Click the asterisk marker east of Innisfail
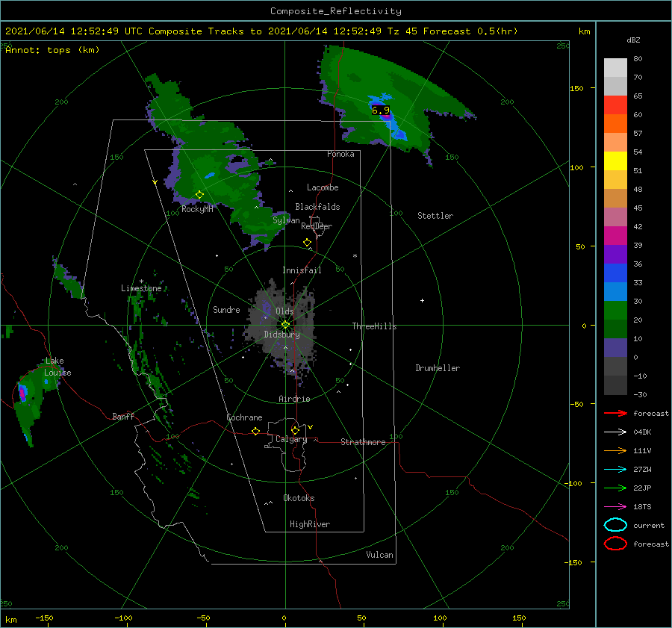The image size is (672, 628). (355, 256)
